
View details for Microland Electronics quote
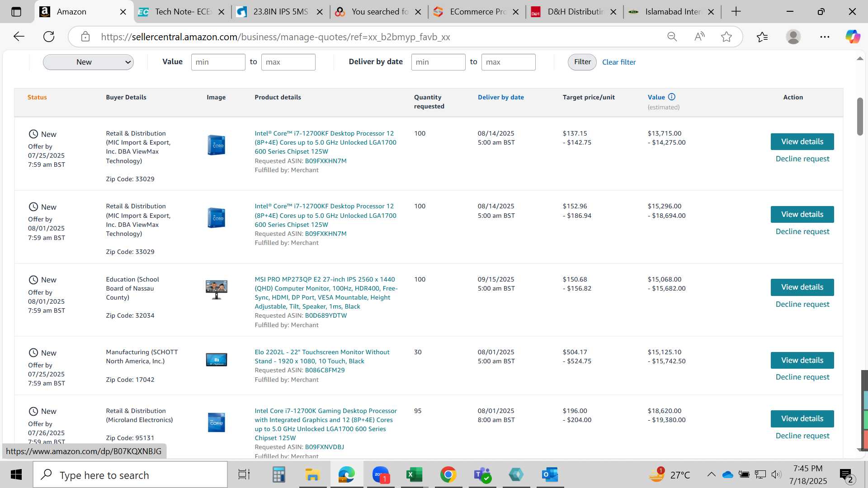[802, 418]
